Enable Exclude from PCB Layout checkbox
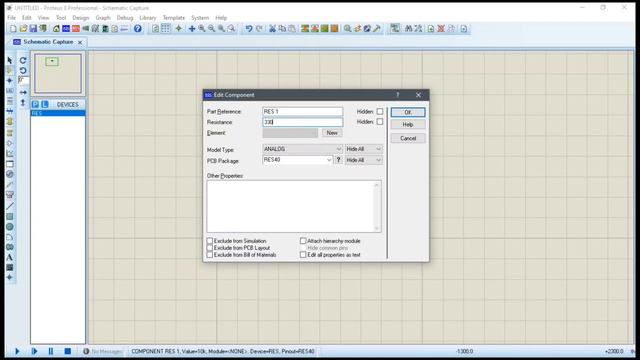Viewport: 640px width, 360px height. tap(210, 248)
